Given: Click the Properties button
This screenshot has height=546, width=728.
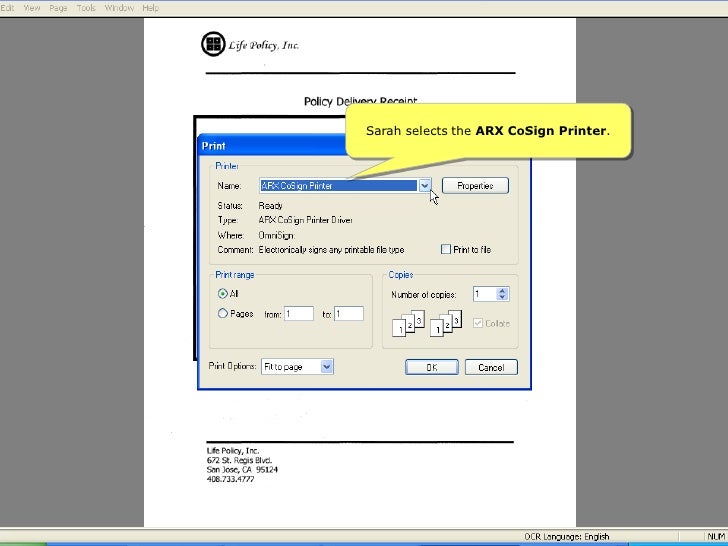Looking at the screenshot, I should pyautogui.click(x=475, y=186).
